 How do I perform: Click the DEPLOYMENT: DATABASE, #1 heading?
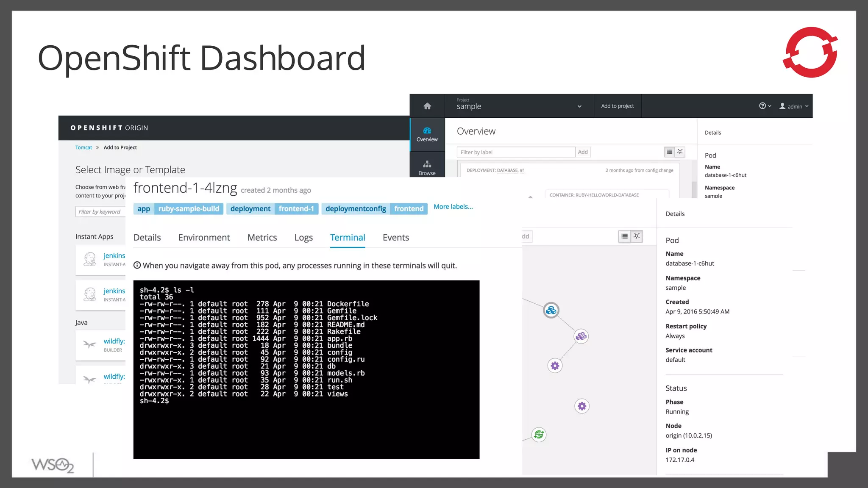[495, 170]
